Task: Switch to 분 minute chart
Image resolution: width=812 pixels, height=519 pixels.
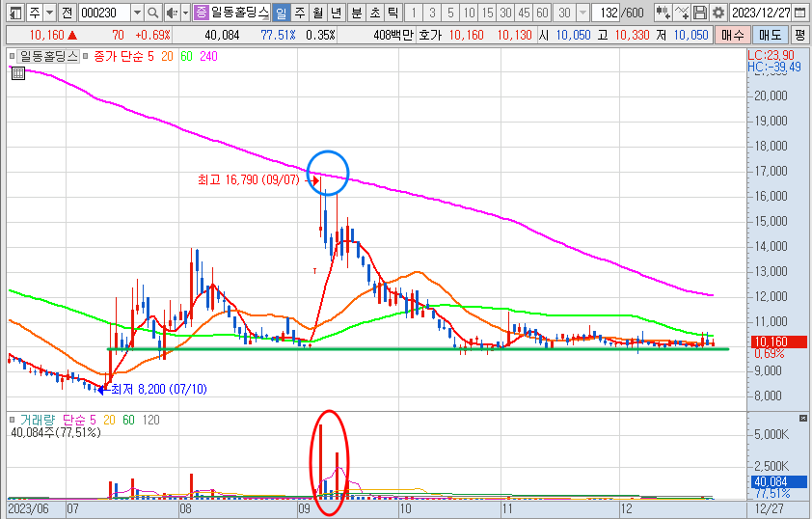Action: [356, 13]
